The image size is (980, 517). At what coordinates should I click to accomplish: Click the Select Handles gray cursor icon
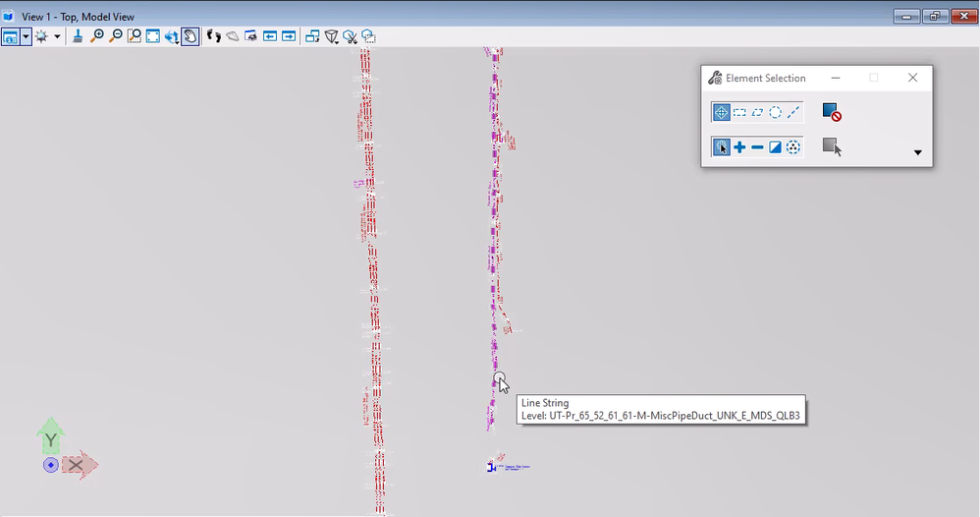point(832,147)
